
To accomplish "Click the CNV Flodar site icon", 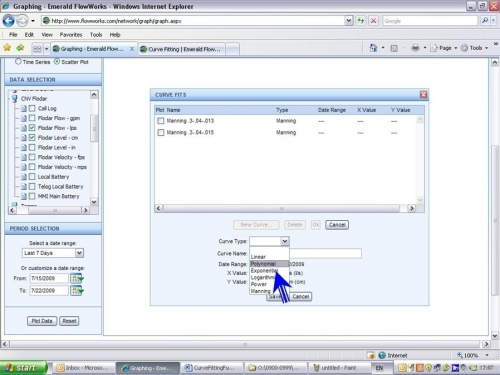I will 15,98.
